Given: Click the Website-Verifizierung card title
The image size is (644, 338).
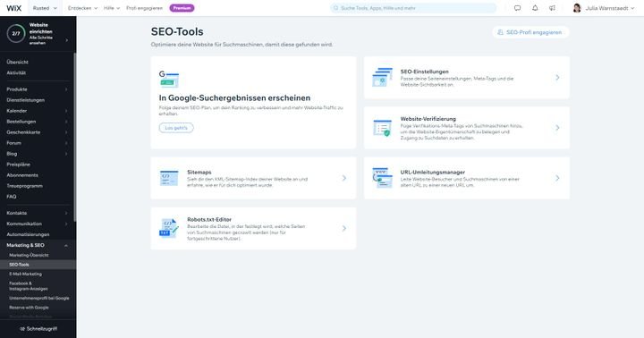Looking at the screenshot, I should click(428, 119).
